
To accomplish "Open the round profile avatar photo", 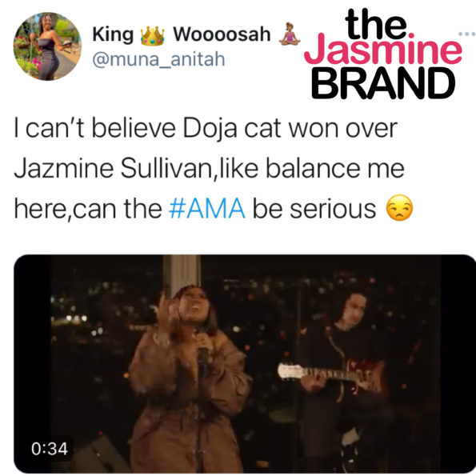I will tap(47, 46).
